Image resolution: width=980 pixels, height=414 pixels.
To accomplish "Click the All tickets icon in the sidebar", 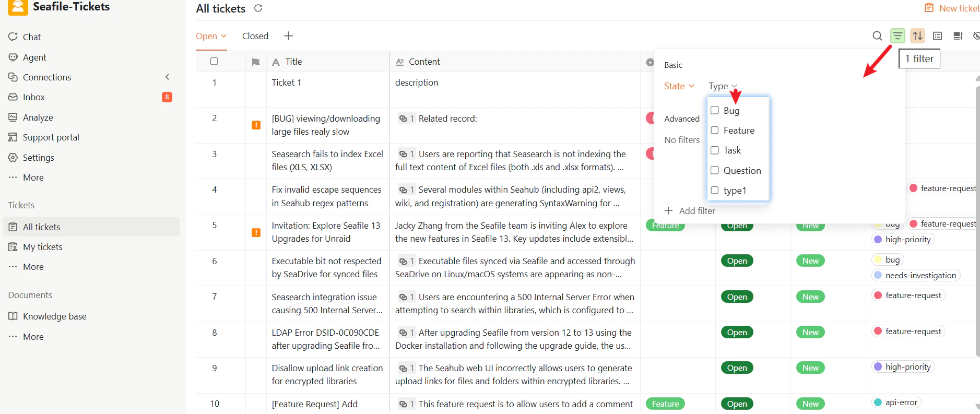I will tap(13, 227).
